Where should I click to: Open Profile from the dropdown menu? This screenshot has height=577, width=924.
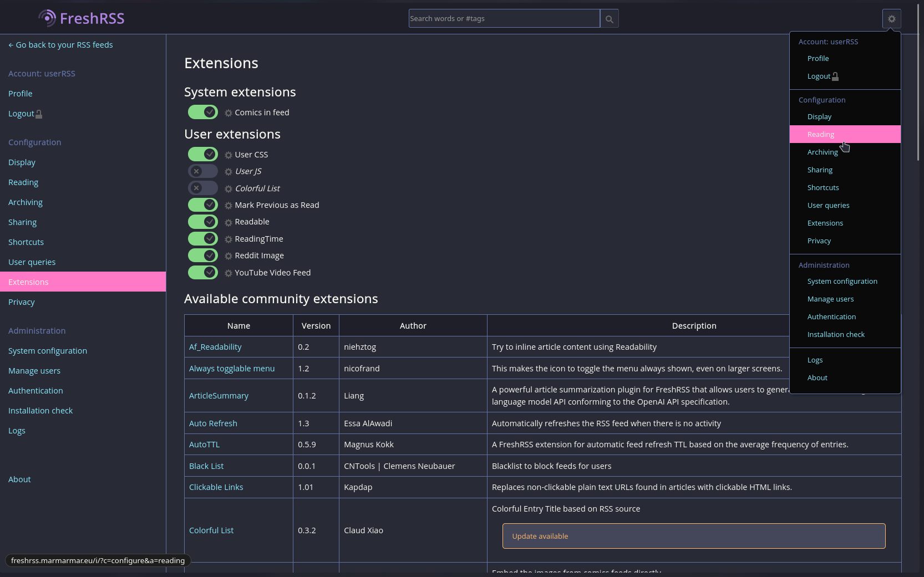point(845,58)
